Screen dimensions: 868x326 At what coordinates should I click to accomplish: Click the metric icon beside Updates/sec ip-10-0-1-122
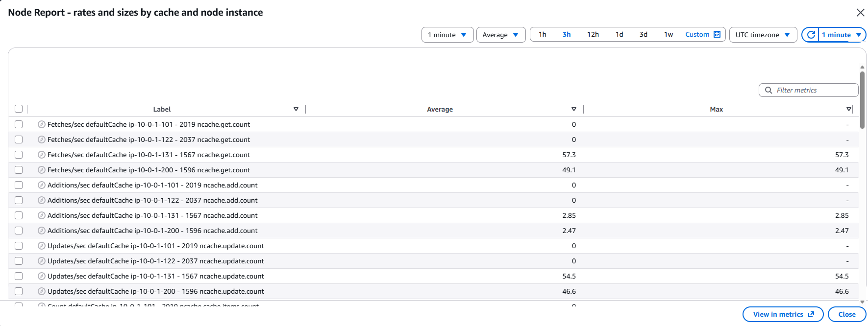[42, 261]
